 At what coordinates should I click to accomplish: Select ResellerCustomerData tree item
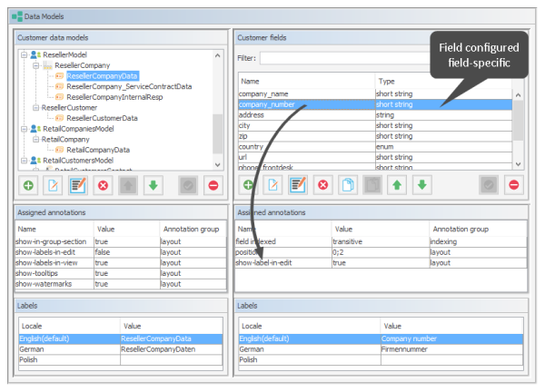tap(102, 118)
